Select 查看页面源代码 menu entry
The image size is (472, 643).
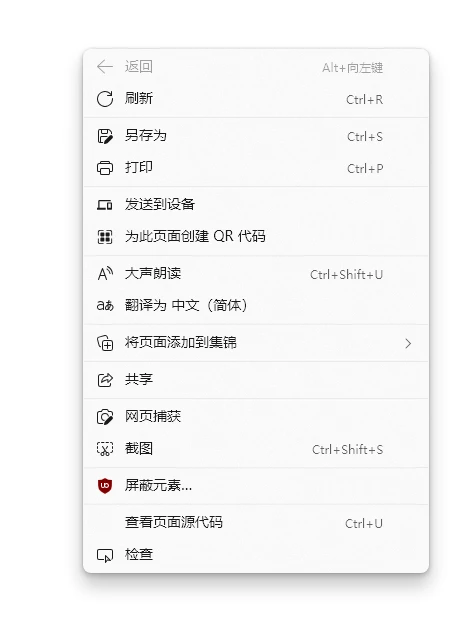point(256,522)
